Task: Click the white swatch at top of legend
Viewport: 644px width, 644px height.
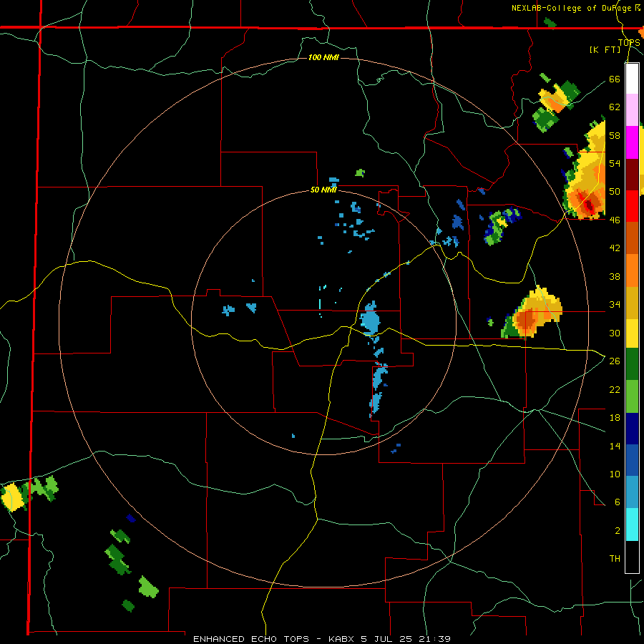Action: coord(632,79)
